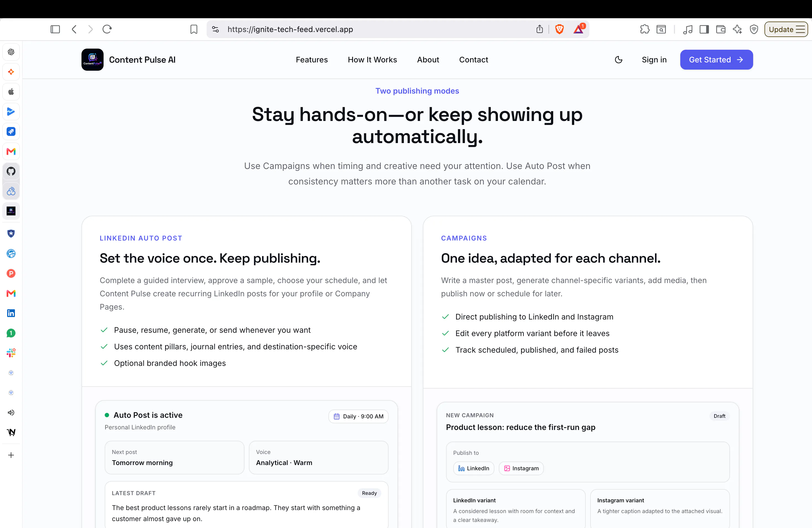Click the Draft status badge
The image size is (812, 528).
coord(719,416)
